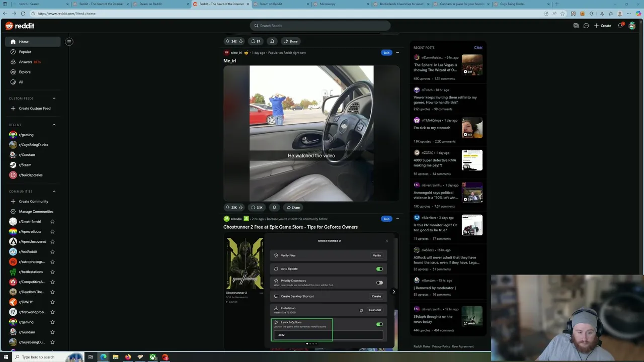This screenshot has height=362, width=644.
Task: Clear the Recent Posts list
Action: 478,48
